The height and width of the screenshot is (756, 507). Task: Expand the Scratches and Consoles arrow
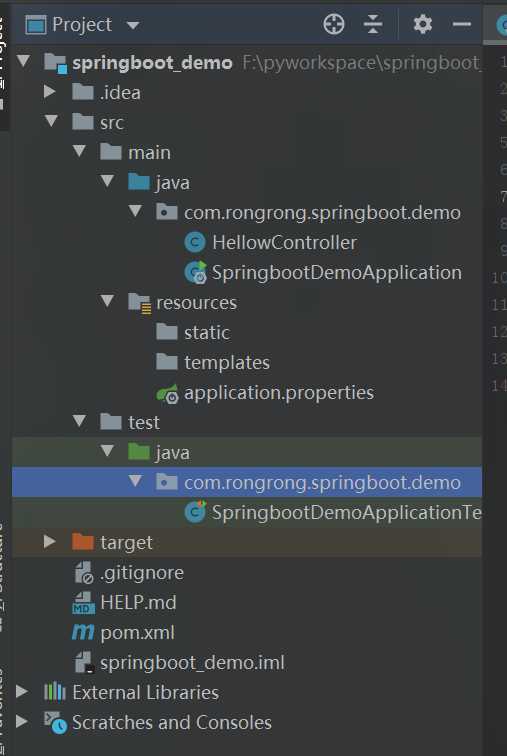(22, 722)
